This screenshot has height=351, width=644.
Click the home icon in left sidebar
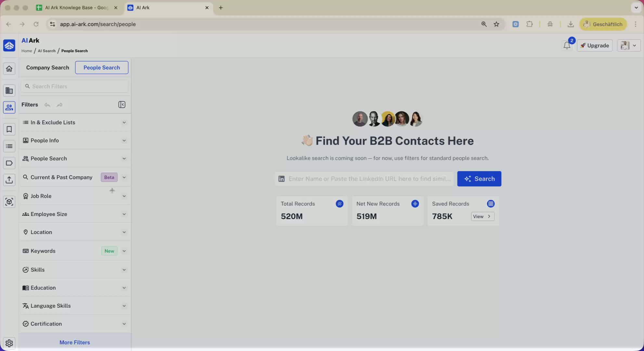[x=9, y=69]
